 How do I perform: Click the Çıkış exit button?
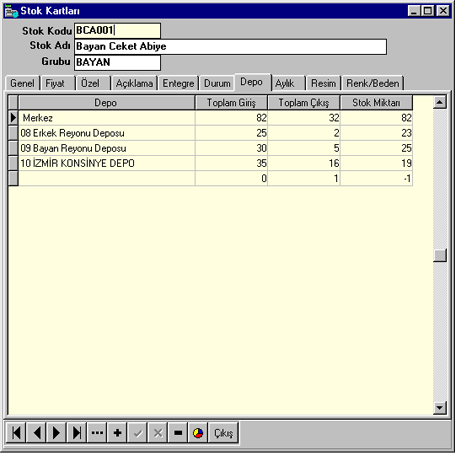pyautogui.click(x=223, y=433)
